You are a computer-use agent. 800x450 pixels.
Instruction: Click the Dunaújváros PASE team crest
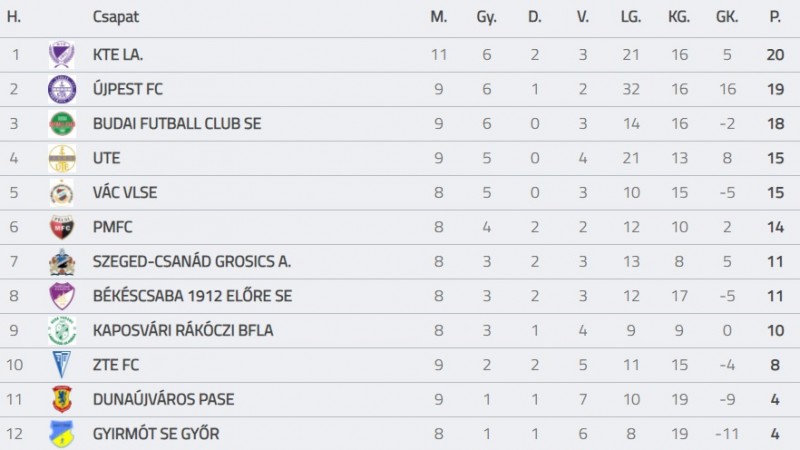[x=62, y=399]
